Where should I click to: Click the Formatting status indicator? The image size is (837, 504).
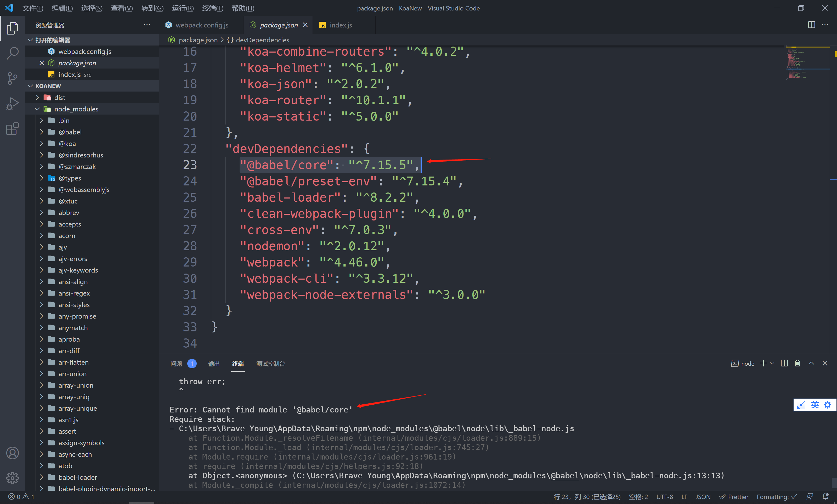[777, 496]
